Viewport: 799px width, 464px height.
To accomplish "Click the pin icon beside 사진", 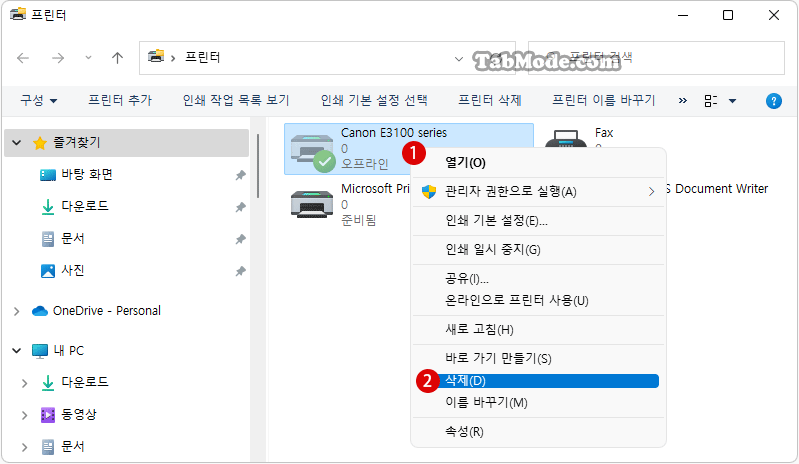I will (241, 271).
